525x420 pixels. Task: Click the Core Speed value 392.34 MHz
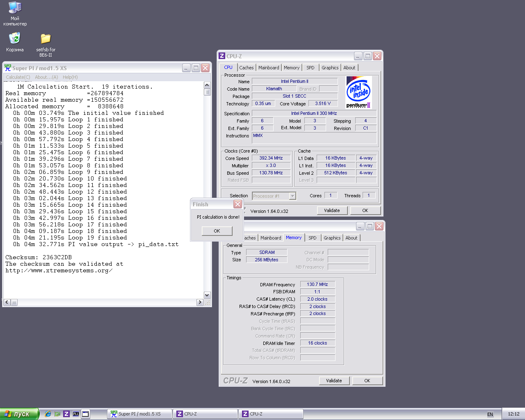[x=271, y=158]
